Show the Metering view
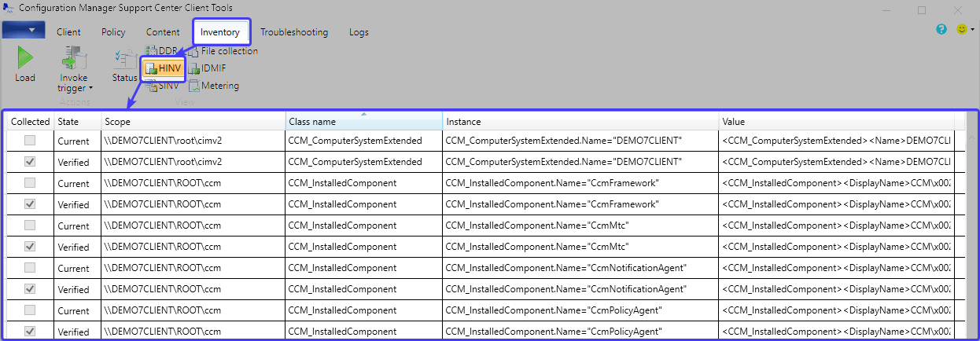The width and height of the screenshot is (980, 341). tap(212, 86)
